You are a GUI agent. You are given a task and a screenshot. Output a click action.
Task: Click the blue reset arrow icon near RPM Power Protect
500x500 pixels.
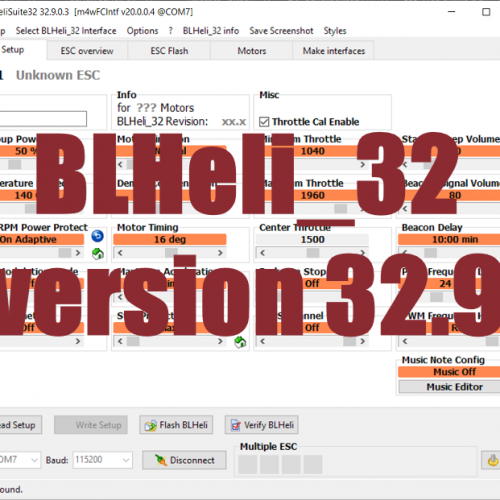pos(97,236)
